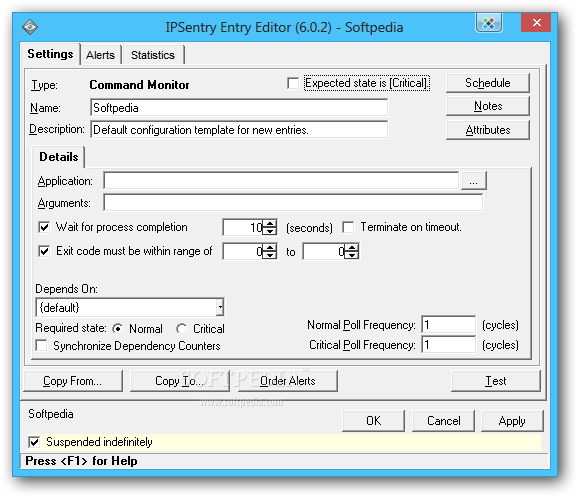Edit Normal Poll Frequency cycles field

(x=449, y=325)
